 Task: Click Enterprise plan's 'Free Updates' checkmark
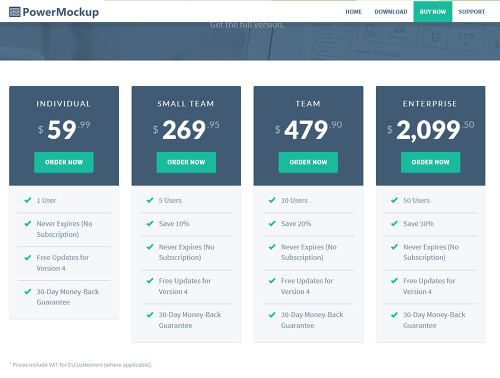pos(394,281)
